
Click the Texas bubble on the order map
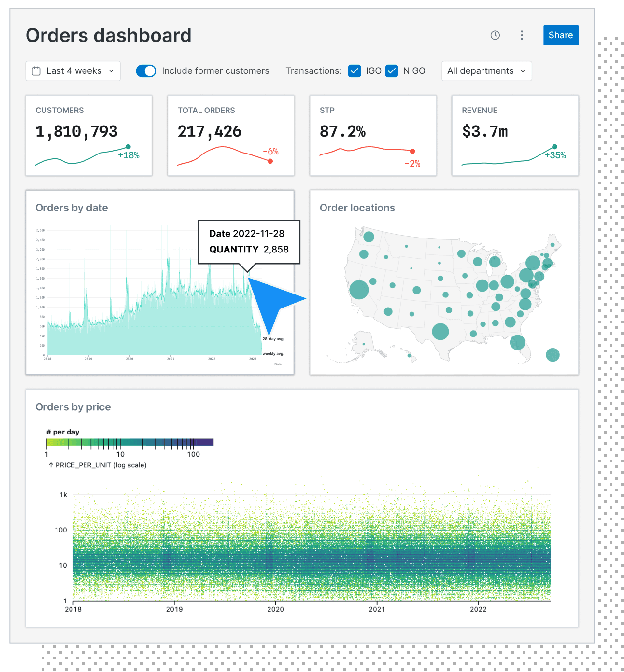[x=440, y=332]
